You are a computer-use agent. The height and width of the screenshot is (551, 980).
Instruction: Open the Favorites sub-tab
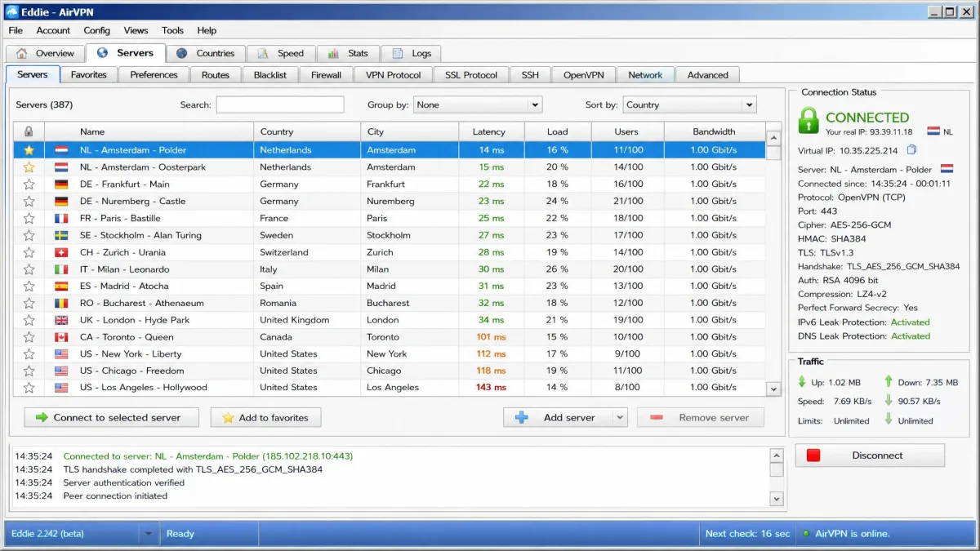click(89, 74)
